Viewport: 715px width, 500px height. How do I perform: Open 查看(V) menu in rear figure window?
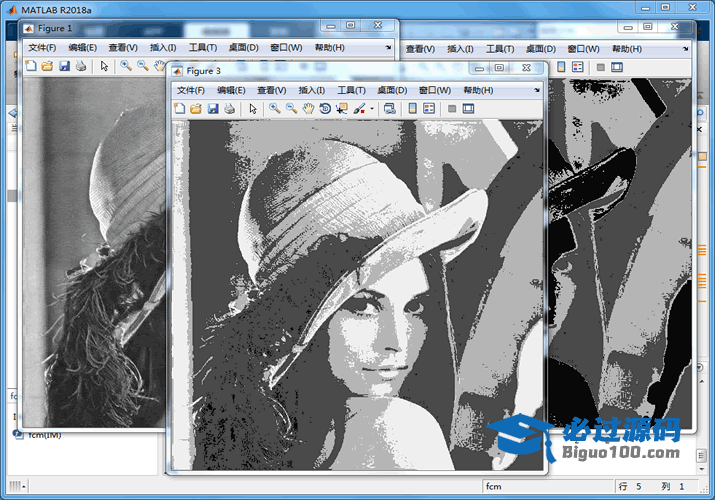(x=420, y=49)
